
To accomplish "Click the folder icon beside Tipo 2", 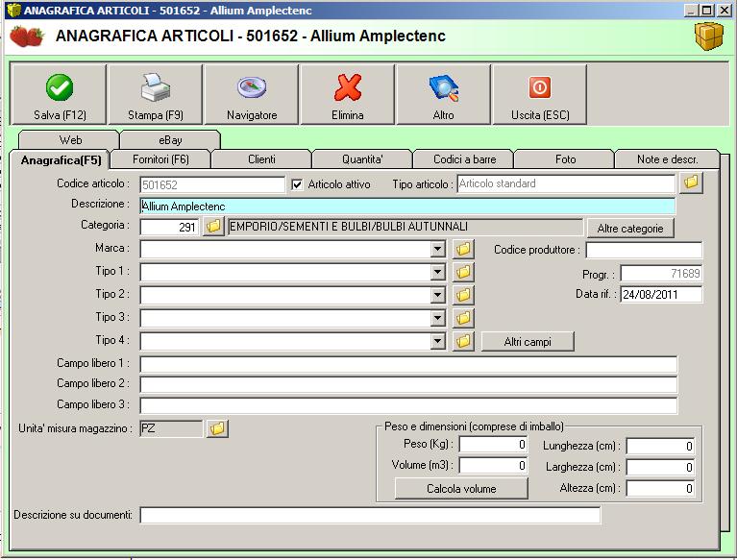I will click(463, 295).
